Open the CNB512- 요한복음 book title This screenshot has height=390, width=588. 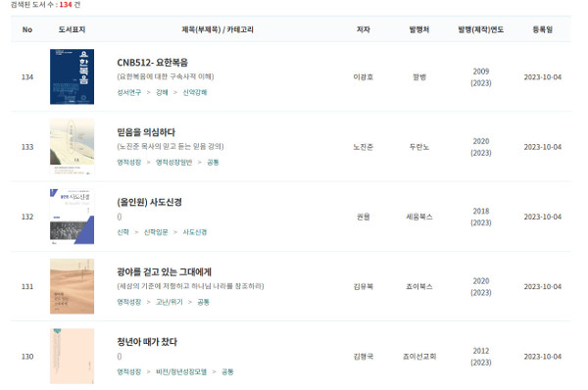click(x=152, y=63)
